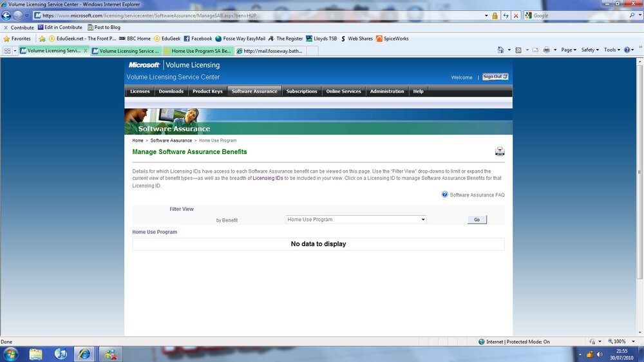Open the Page menu dropdown
Image resolution: width=644 pixels, height=362 pixels.
(x=569, y=50)
